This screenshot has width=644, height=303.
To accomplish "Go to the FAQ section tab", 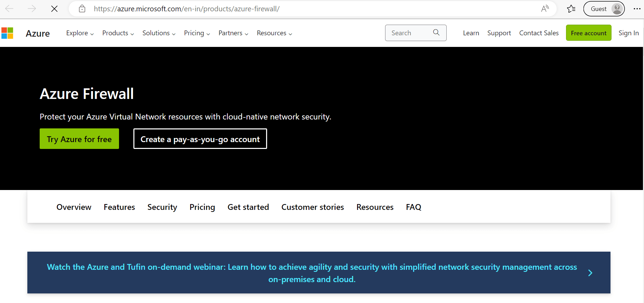I will [x=413, y=207].
